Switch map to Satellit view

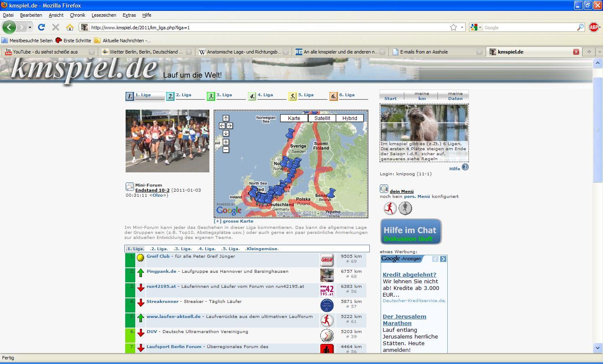point(322,118)
